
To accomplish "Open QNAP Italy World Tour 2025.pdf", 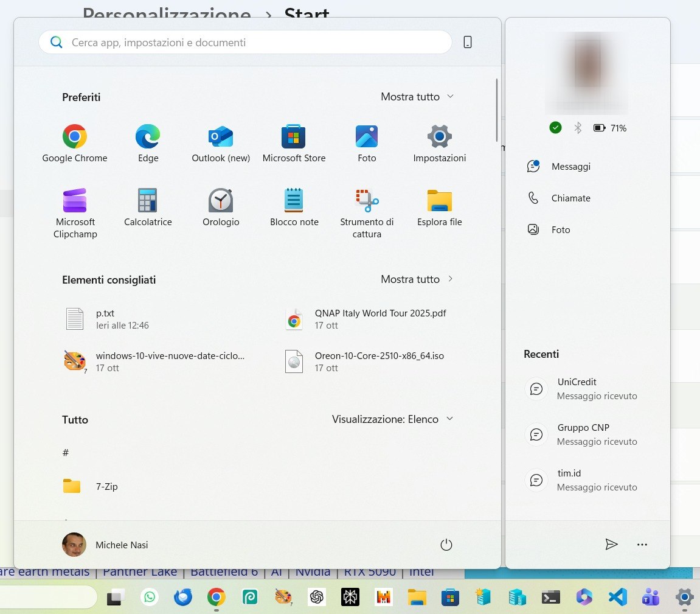I will coord(381,319).
